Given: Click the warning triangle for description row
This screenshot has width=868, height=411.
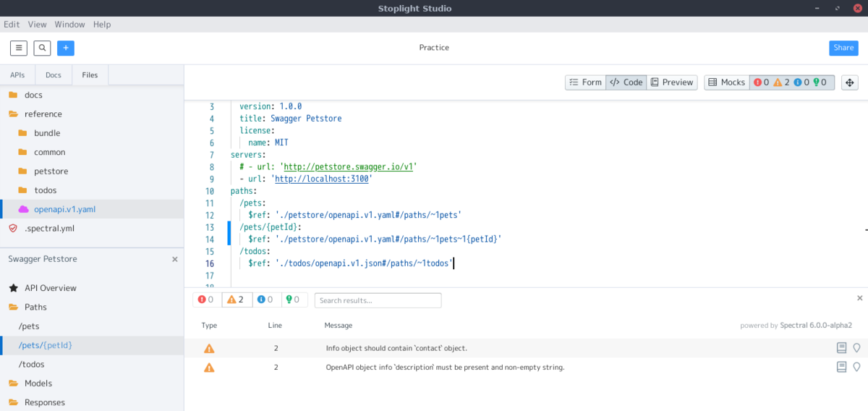Looking at the screenshot, I should 209,367.
